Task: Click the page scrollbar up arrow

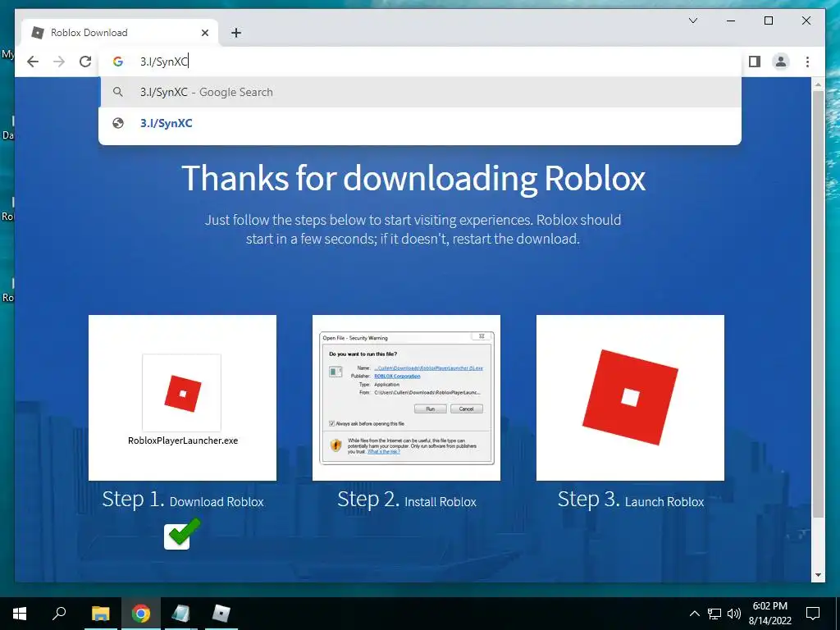Action: (x=818, y=84)
